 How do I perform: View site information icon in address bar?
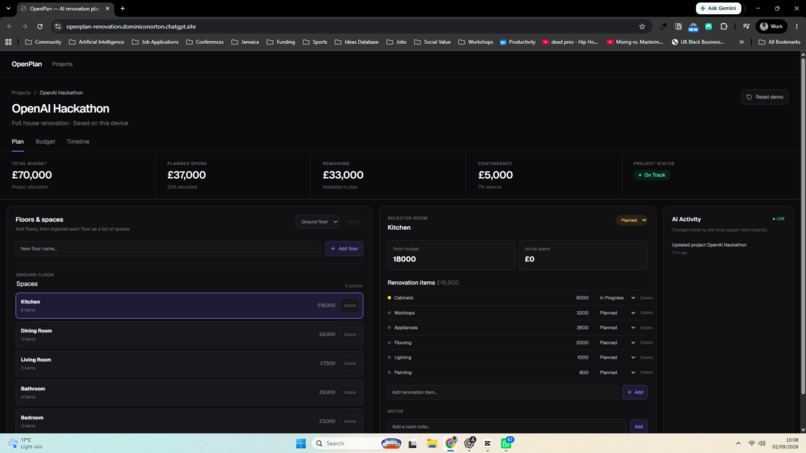click(58, 26)
